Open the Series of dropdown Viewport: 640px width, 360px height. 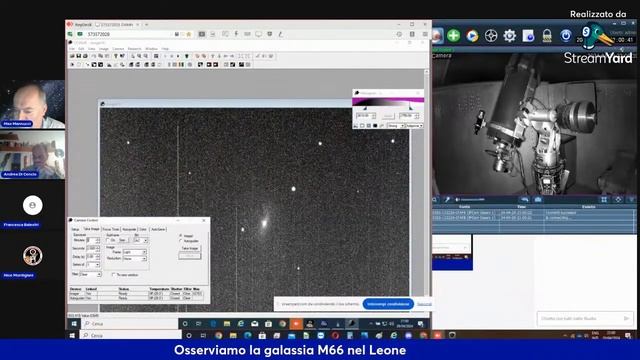tap(93, 265)
